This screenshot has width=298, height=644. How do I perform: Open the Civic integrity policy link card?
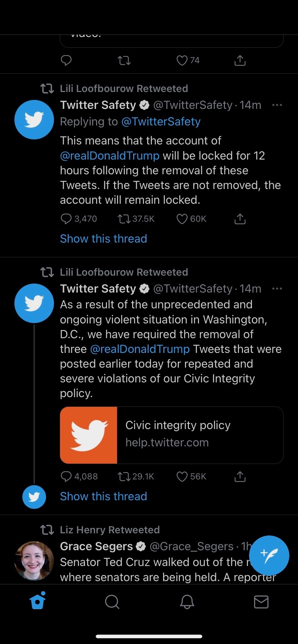click(x=171, y=435)
